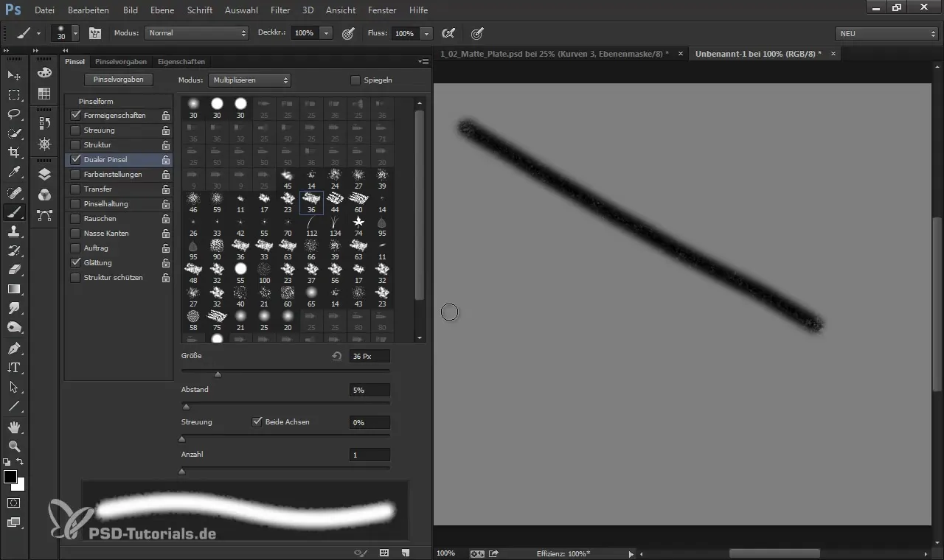The width and height of the screenshot is (944, 560).
Task: Uncheck the Beide Achsen checkbox
Action: (x=257, y=422)
